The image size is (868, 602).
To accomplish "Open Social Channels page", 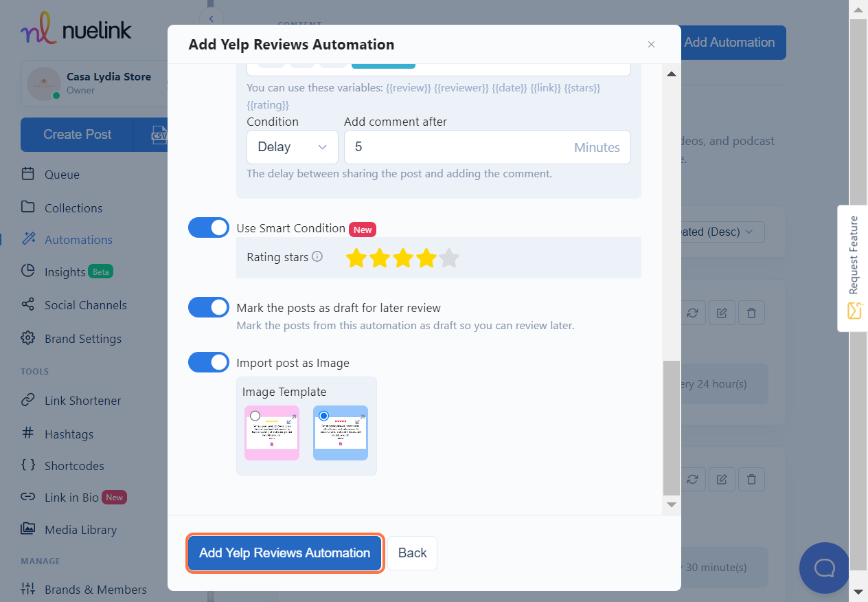I will (x=86, y=305).
